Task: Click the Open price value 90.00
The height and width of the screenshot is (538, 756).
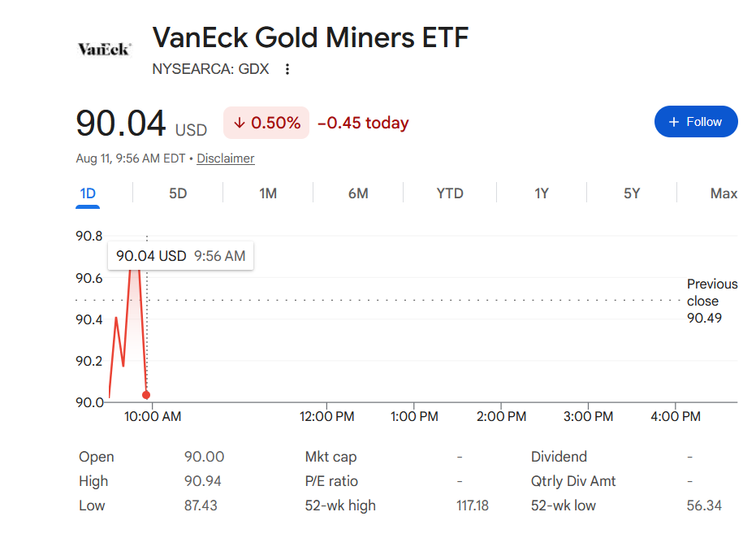Action: pos(204,457)
